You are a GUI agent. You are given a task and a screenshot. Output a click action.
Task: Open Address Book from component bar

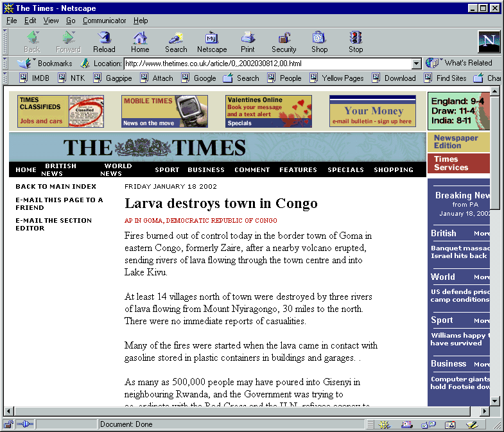point(450,424)
